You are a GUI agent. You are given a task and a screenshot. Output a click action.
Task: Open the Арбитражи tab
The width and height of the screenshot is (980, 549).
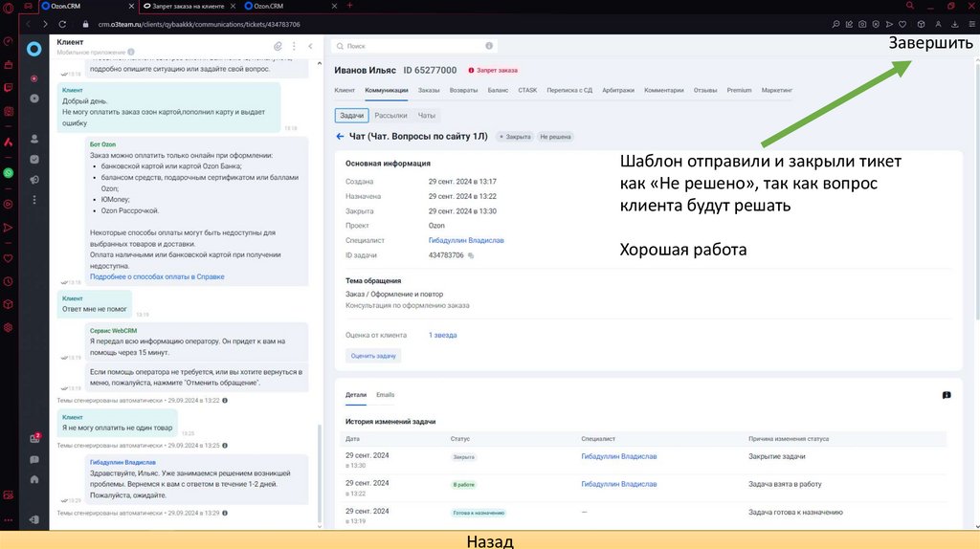click(618, 90)
